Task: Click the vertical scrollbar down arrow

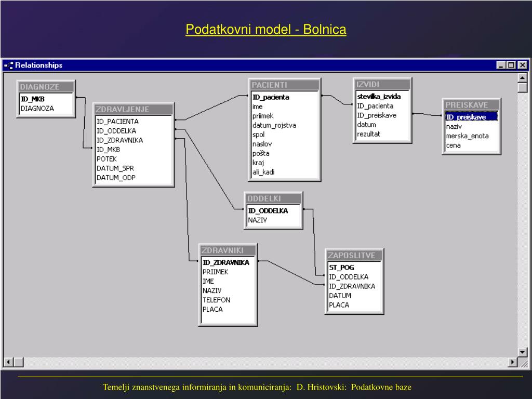Action: (x=523, y=352)
